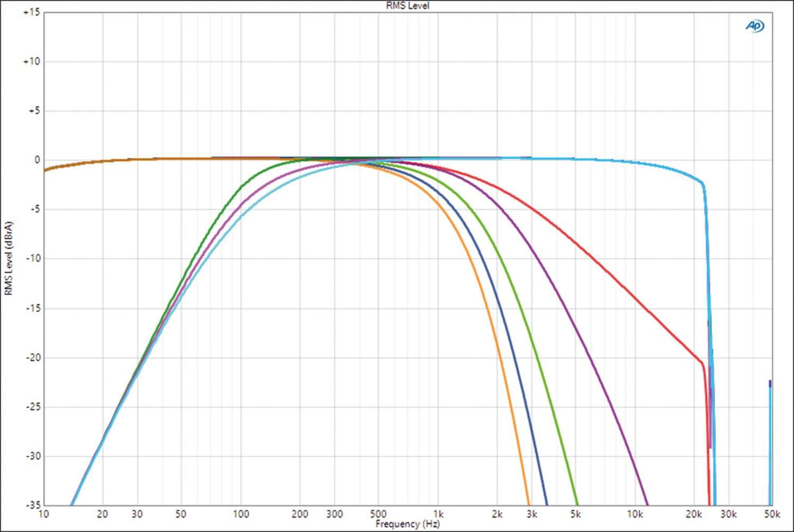
Task: Click the '-25' y-axis value
Action: [x=33, y=407]
